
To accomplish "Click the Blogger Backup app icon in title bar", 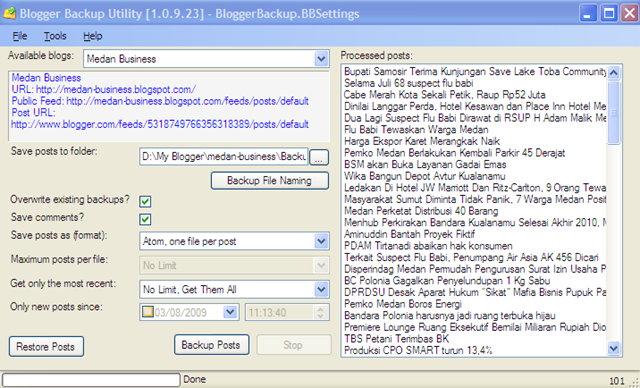I will point(9,13).
